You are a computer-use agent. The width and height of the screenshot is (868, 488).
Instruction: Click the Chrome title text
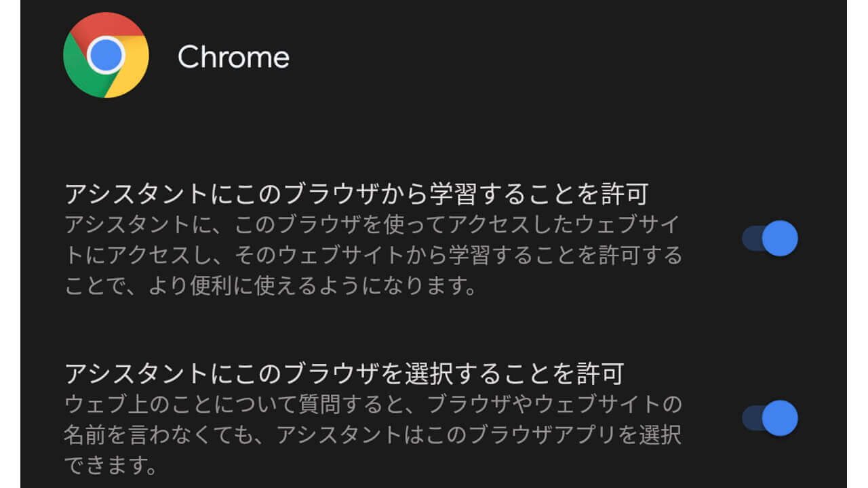[233, 57]
